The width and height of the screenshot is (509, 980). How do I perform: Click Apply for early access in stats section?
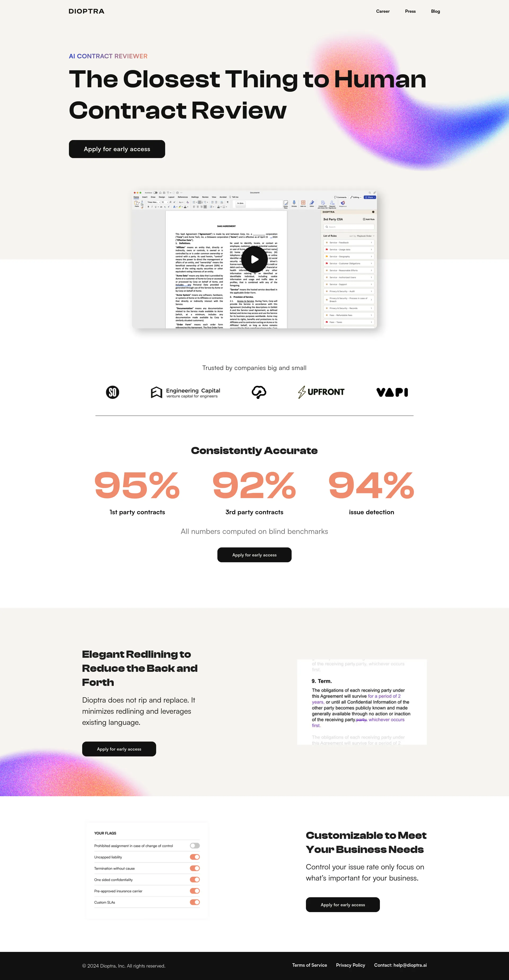click(x=254, y=555)
